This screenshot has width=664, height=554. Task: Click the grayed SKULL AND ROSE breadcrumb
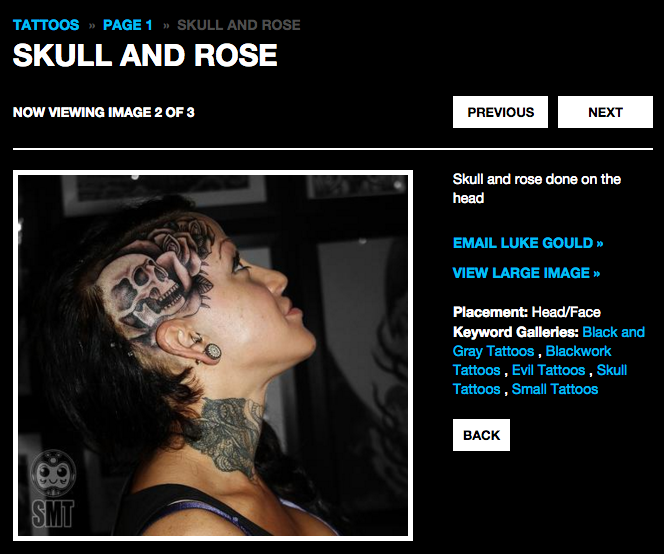pos(238,25)
